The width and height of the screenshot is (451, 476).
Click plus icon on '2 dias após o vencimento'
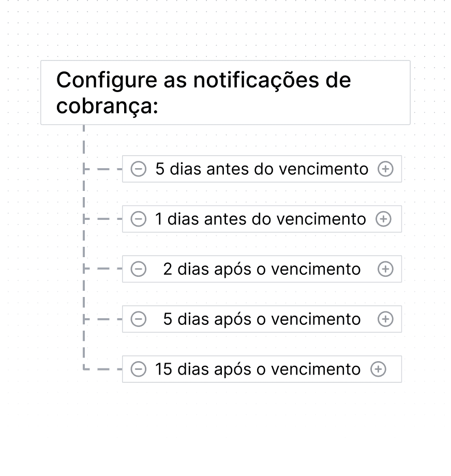385,269
